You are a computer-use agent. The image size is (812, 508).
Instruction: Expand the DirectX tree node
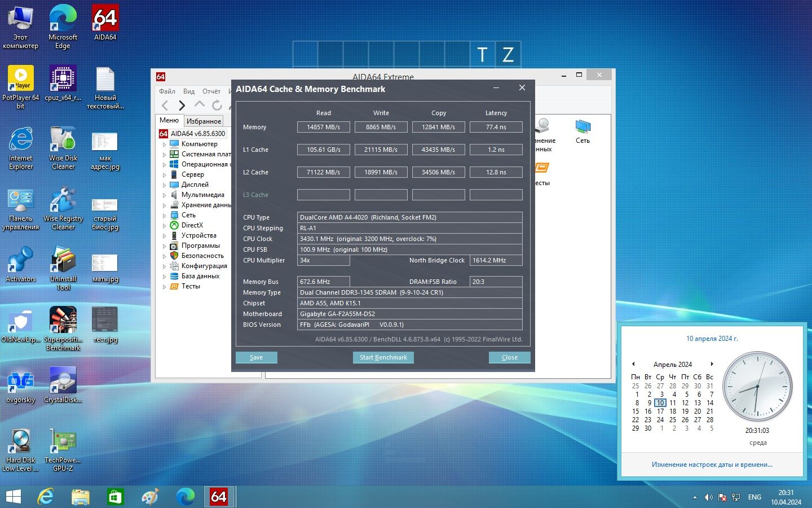[164, 226]
